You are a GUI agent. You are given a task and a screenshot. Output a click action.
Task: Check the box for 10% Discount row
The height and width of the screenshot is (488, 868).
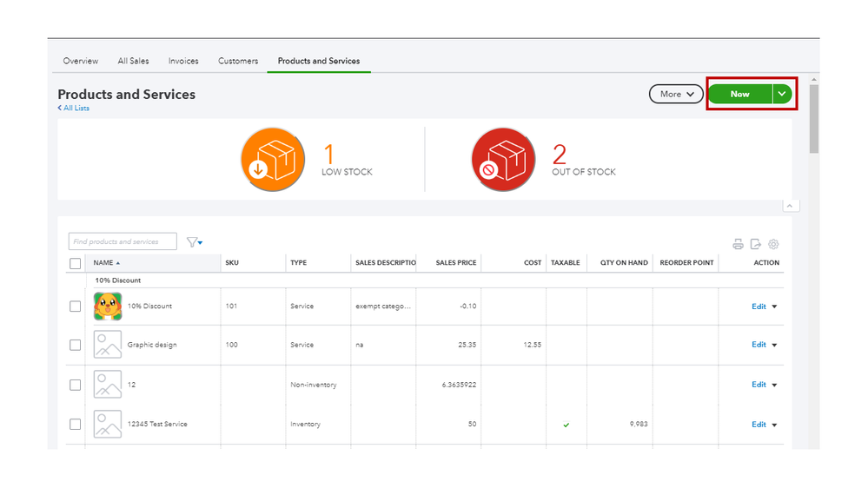(76, 307)
